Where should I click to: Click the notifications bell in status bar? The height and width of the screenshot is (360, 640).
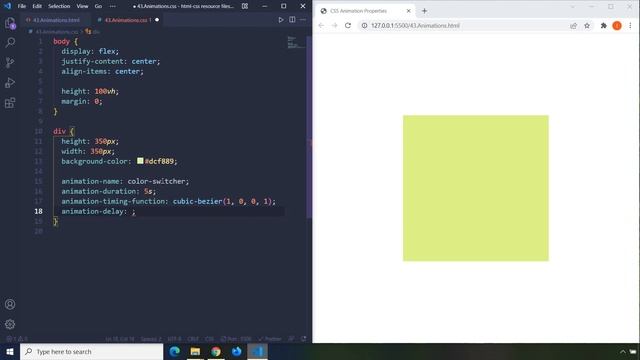click(303, 339)
